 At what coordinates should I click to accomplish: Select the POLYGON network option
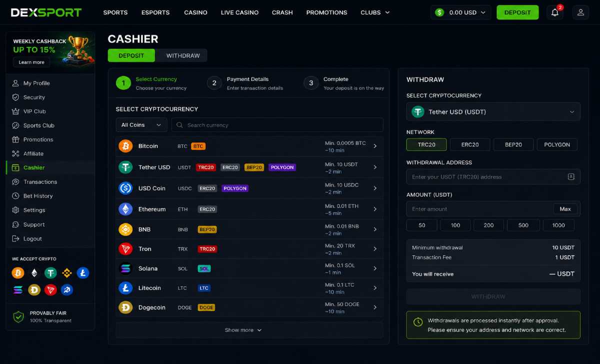tap(557, 144)
